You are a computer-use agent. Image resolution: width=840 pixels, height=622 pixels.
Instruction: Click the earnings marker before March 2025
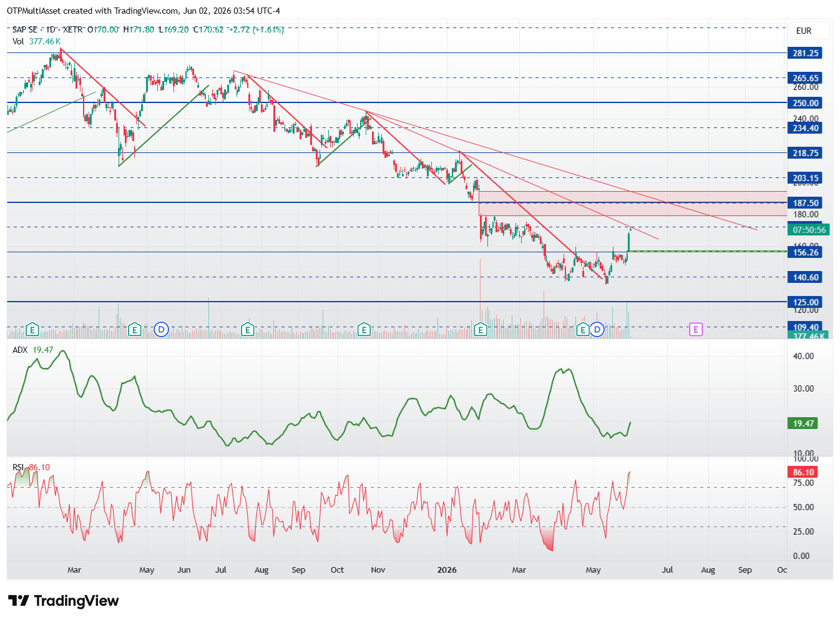coord(32,329)
